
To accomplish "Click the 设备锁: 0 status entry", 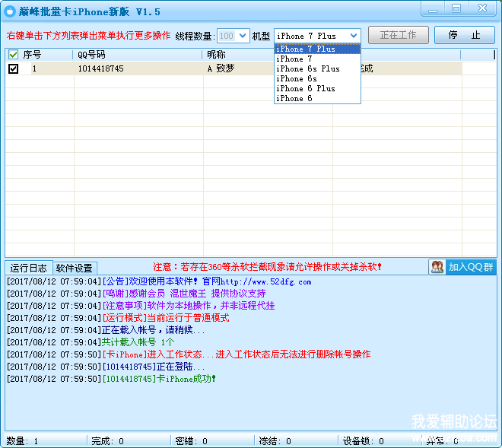I will tap(363, 441).
